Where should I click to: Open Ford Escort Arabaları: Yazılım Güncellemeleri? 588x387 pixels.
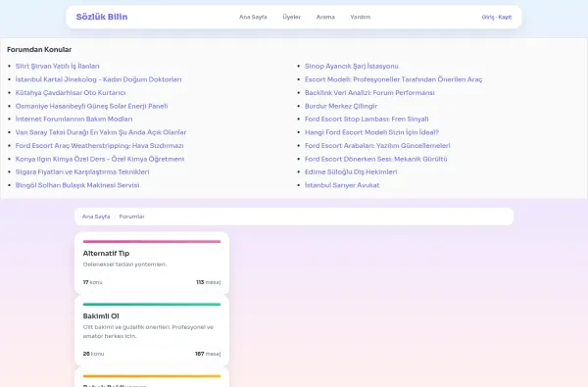(377, 146)
